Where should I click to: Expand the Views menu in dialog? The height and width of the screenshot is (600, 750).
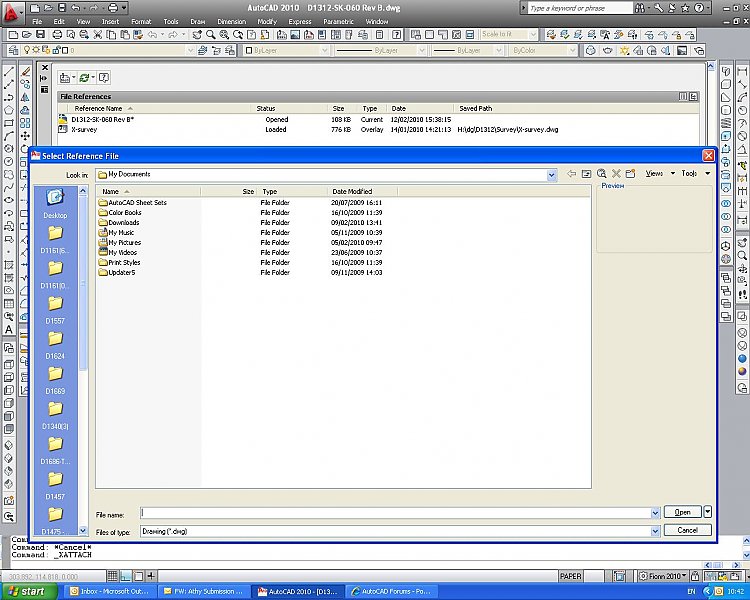[656, 174]
